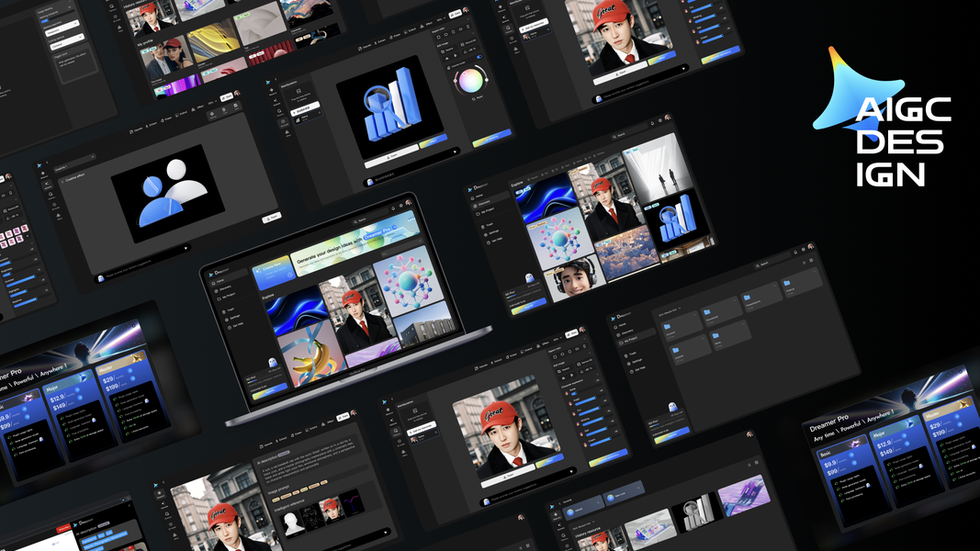
Task: Go back using the chevron in the bar chart editor
Action: (276, 79)
